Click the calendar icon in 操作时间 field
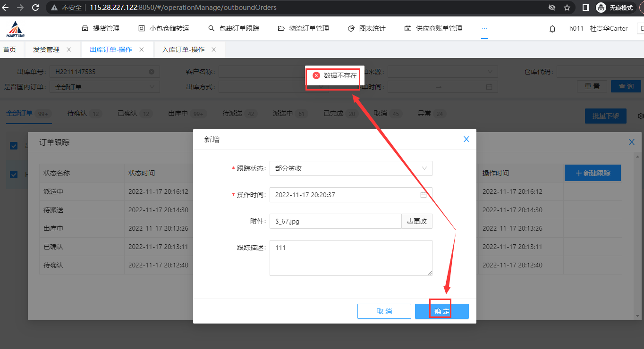This screenshot has width=644, height=349. (423, 195)
